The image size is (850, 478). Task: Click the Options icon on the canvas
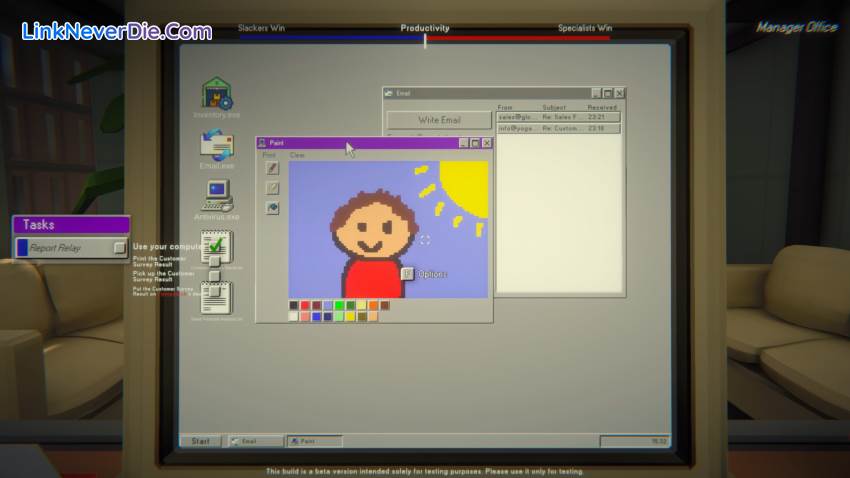[x=407, y=273]
